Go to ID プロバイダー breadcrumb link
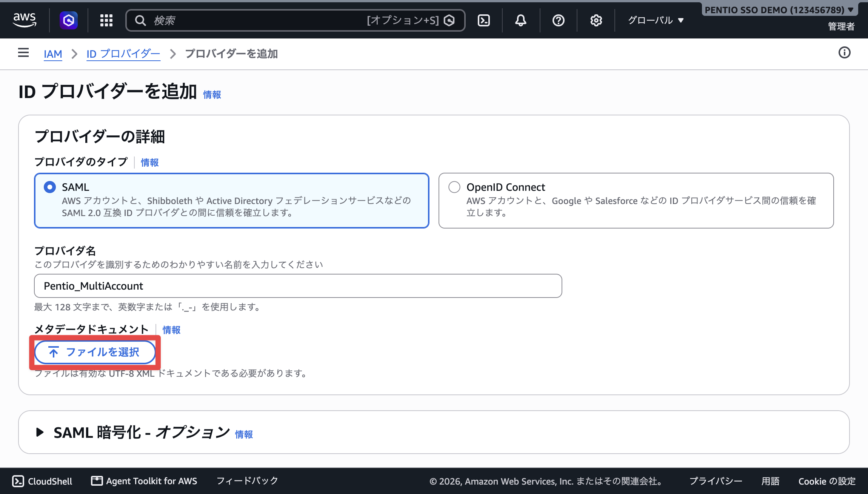 123,54
